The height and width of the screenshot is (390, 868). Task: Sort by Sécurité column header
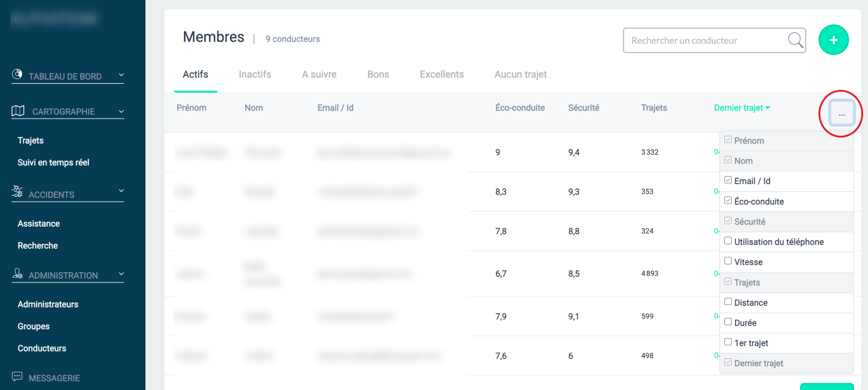(x=584, y=108)
